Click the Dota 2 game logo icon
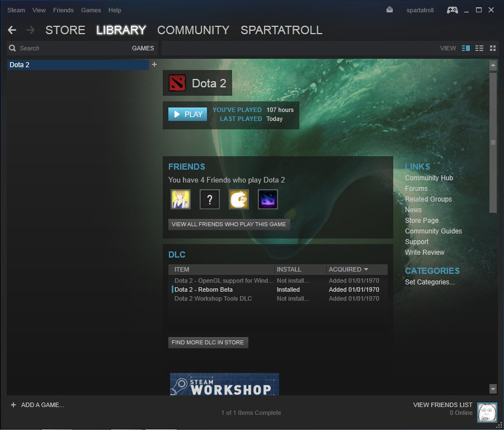504x430 pixels. 177,83
